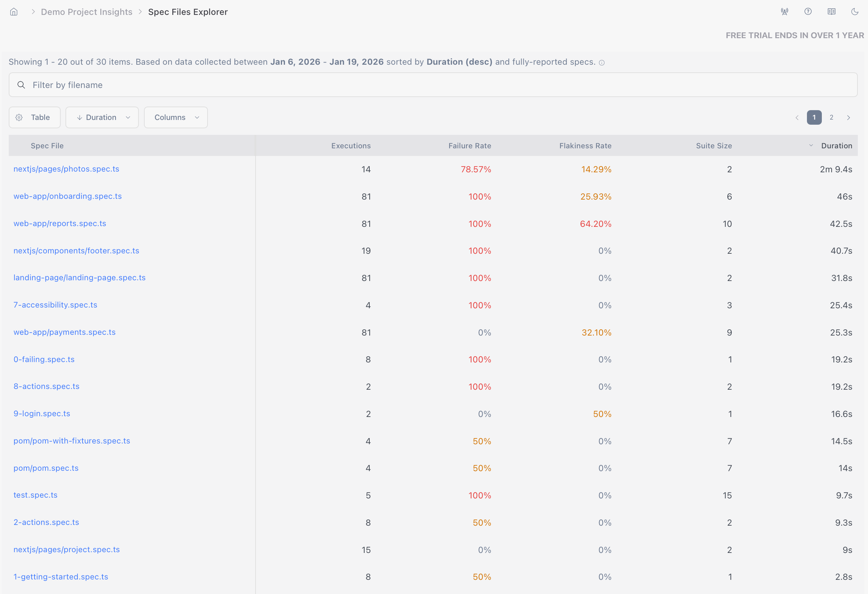This screenshot has width=868, height=594.
Task: Toggle dark mode moon icon
Action: click(855, 12)
